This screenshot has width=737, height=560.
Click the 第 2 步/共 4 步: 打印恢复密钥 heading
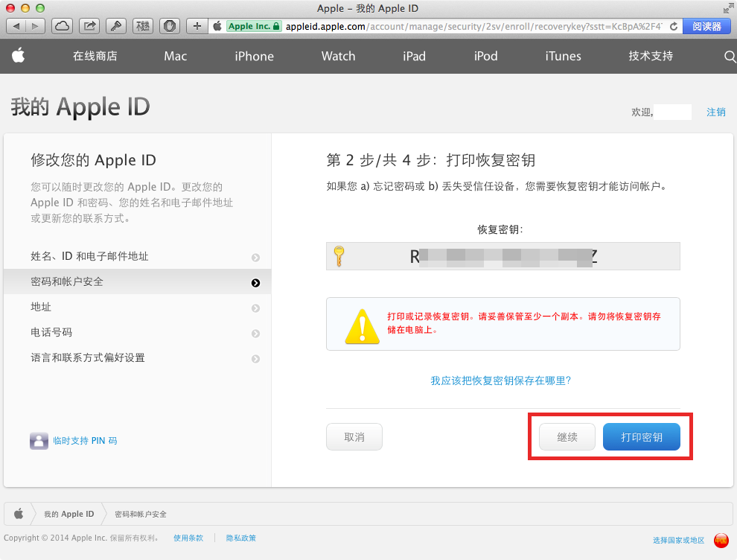pos(431,160)
